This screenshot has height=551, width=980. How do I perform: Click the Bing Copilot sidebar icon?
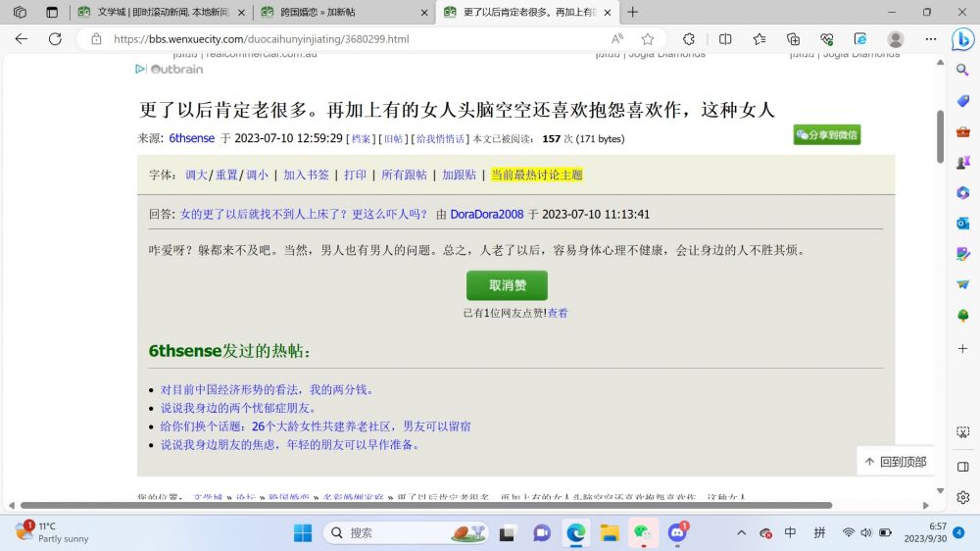click(962, 40)
